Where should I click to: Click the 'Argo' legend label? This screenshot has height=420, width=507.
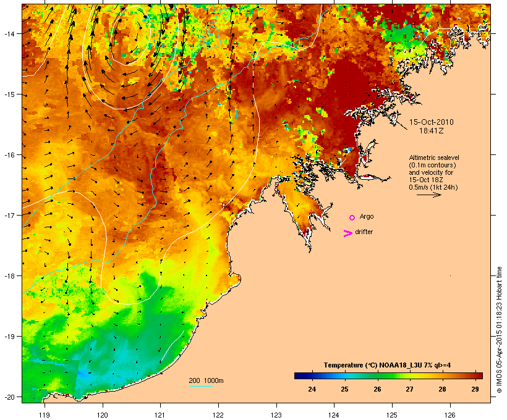click(367, 216)
